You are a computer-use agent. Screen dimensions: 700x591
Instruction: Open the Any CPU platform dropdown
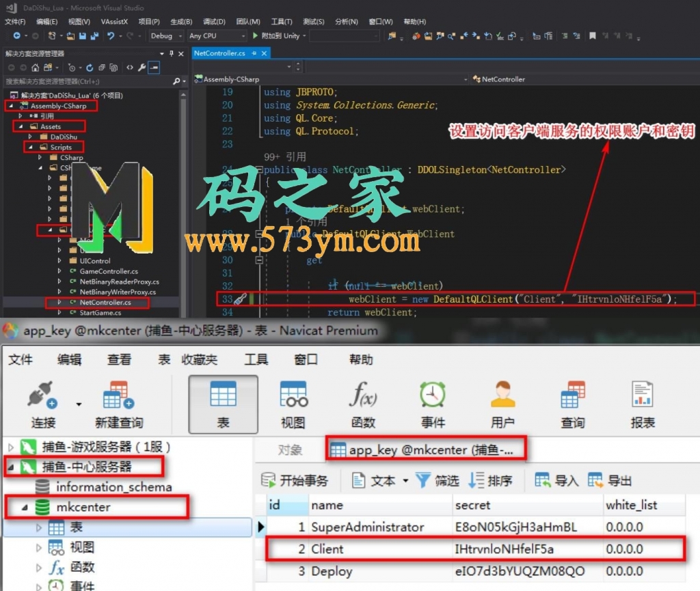pos(217,36)
